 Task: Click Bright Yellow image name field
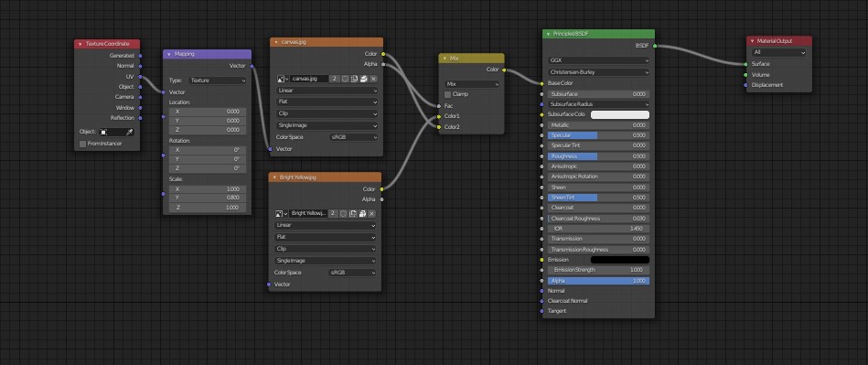click(x=308, y=213)
